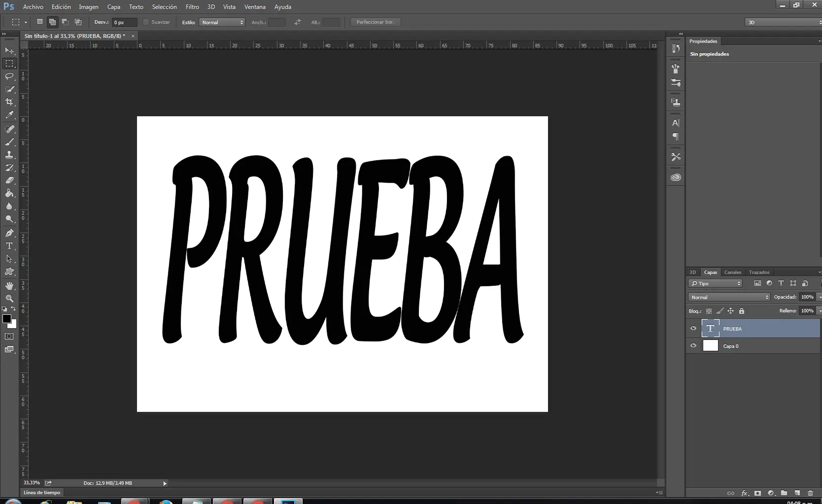This screenshot has height=504, width=822.
Task: Open the Relleno slider arrow
Action: coord(819,311)
